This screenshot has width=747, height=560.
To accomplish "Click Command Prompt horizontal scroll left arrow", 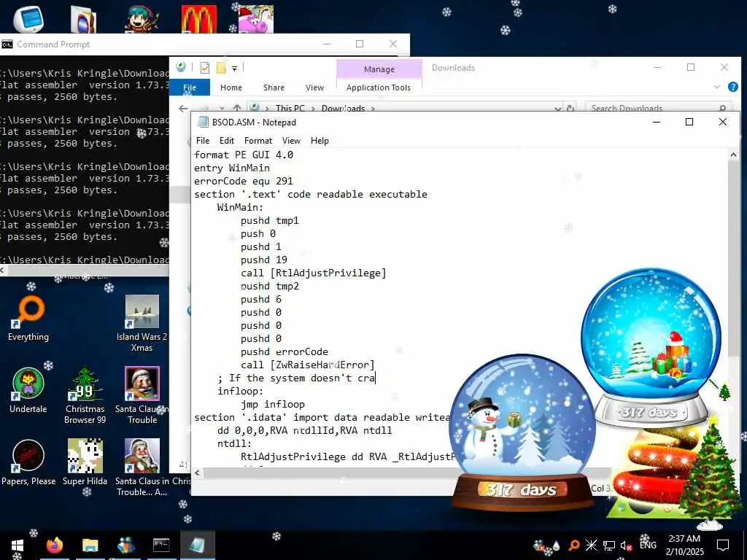I will coord(2,271).
